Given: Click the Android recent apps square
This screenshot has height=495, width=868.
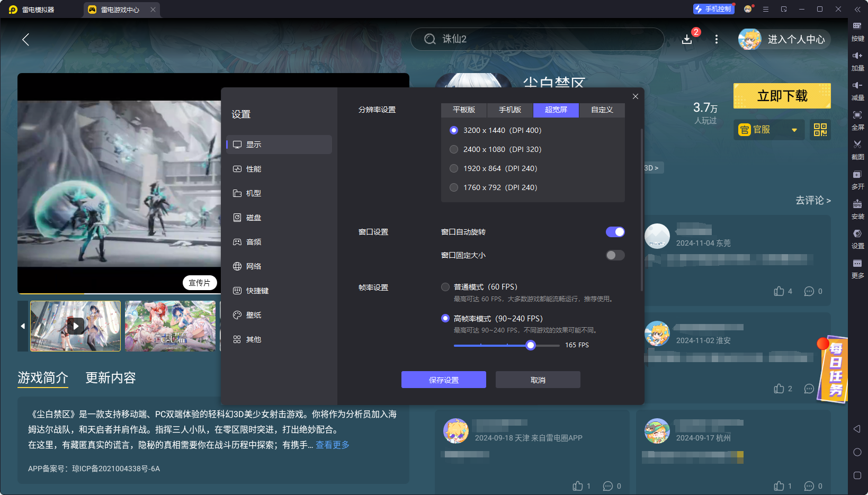Looking at the screenshot, I should (x=857, y=475).
